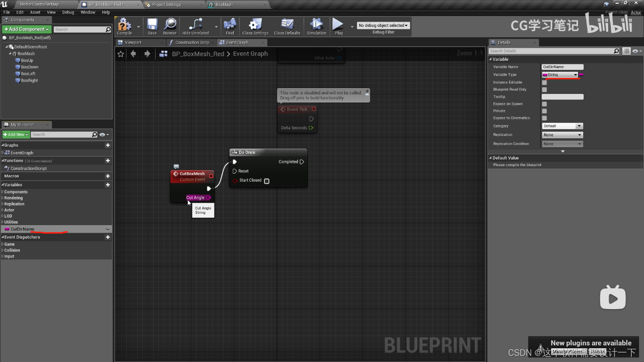Click the favorite star icon in graph header
644x362 pixels.
[121, 54]
